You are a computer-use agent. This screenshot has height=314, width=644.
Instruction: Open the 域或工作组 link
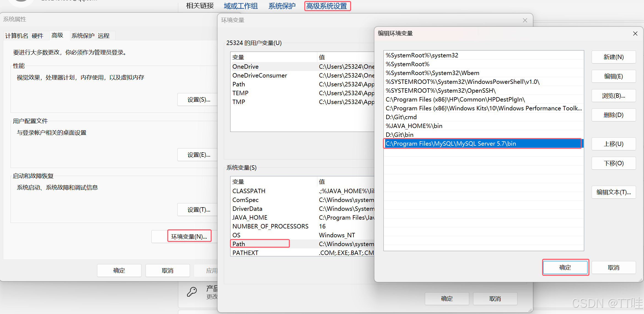click(x=241, y=6)
